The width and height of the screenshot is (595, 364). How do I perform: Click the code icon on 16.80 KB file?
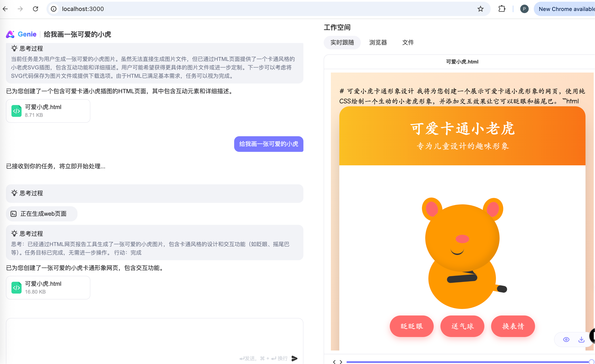click(16, 287)
